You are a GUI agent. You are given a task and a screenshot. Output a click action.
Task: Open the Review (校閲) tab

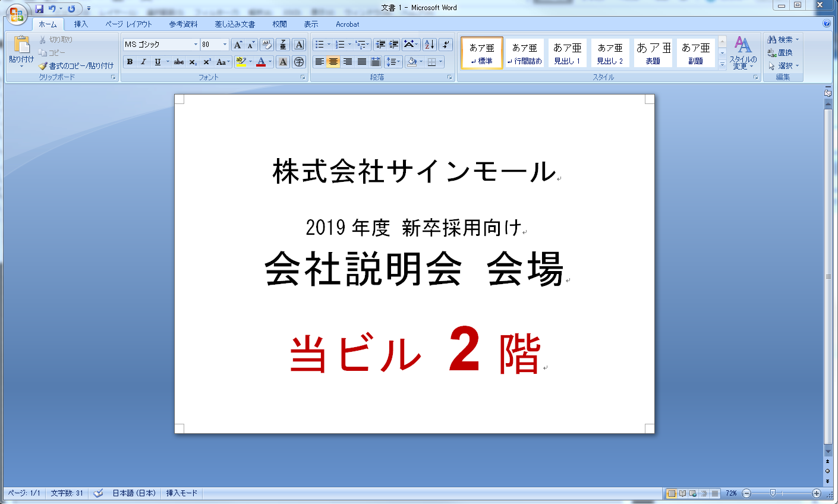point(280,24)
